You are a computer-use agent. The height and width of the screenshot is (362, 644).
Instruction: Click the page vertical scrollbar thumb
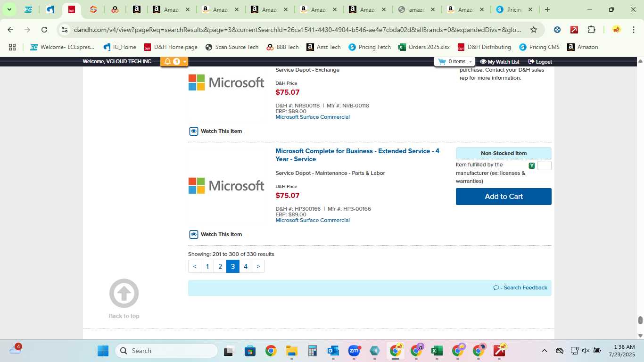pos(640,321)
